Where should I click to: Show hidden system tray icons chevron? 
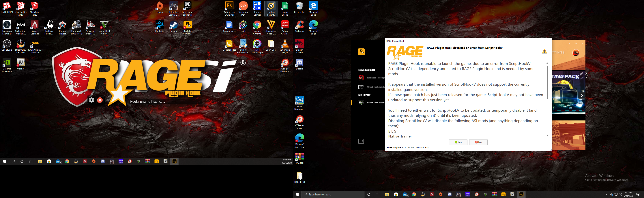(x=607, y=195)
